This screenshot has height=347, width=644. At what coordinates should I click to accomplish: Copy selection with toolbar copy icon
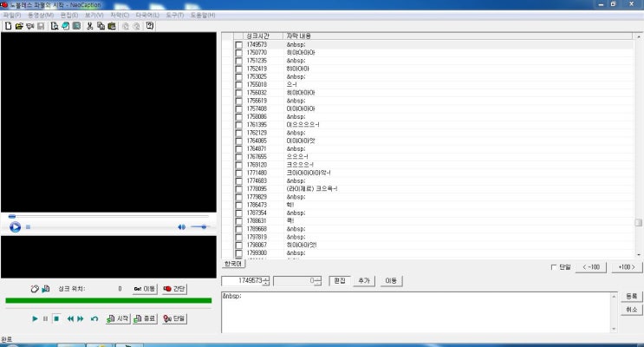[101, 26]
